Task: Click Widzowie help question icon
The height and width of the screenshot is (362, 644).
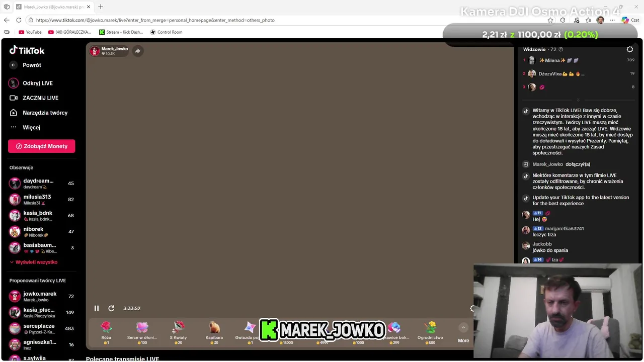Action: click(x=561, y=49)
